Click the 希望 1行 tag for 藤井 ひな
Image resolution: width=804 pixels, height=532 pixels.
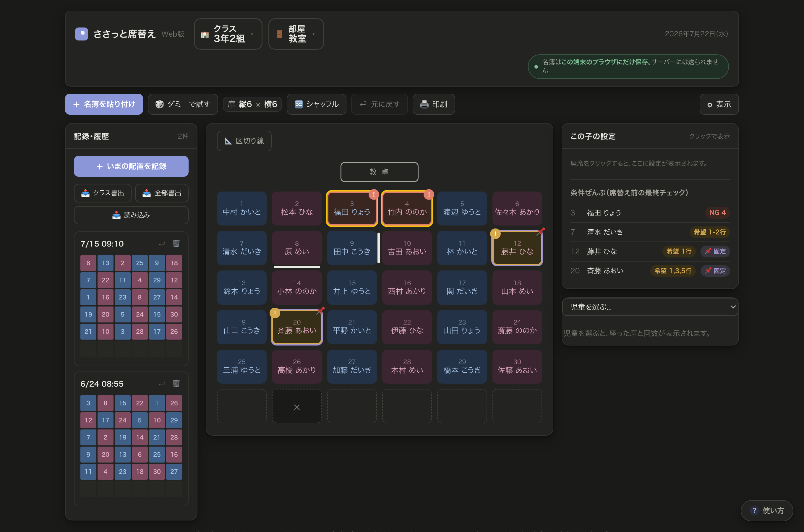(679, 252)
